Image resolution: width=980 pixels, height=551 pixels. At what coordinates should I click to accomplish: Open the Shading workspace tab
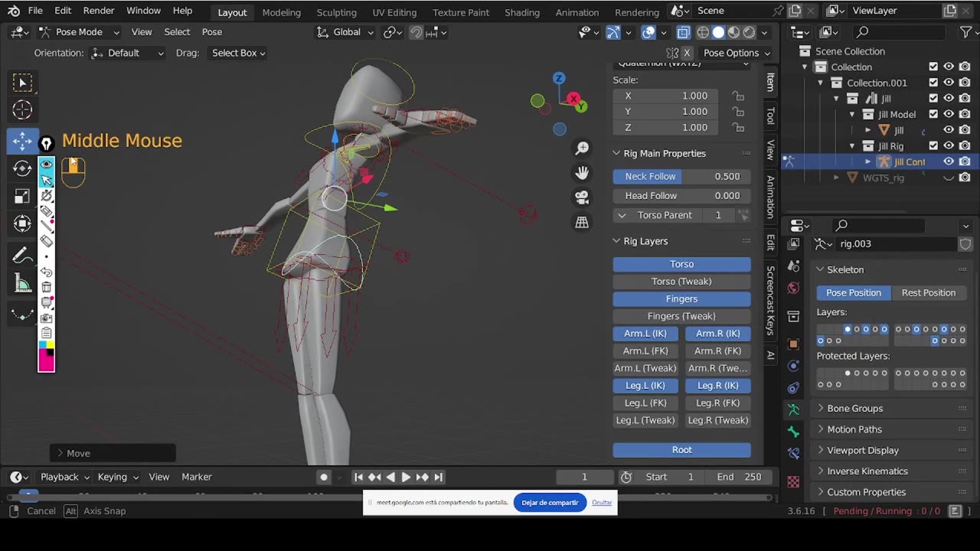pos(521,11)
